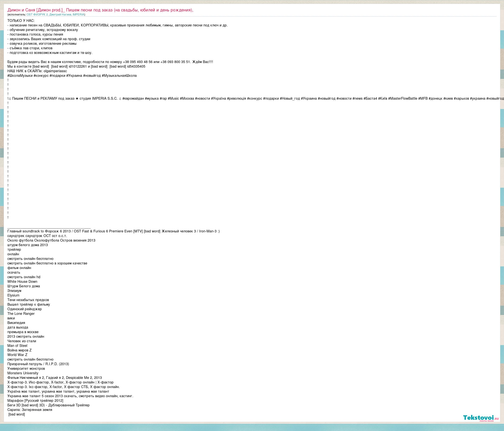Viewport: 504px width, 431px height.
Task: Click 'саундтрек саундтрэк ОСТ ост о.с.т.'
Action: click(x=37, y=236)
